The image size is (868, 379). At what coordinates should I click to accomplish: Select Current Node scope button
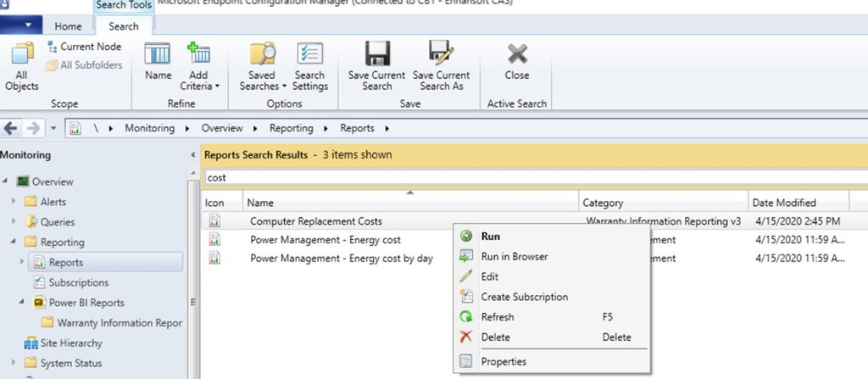click(85, 47)
